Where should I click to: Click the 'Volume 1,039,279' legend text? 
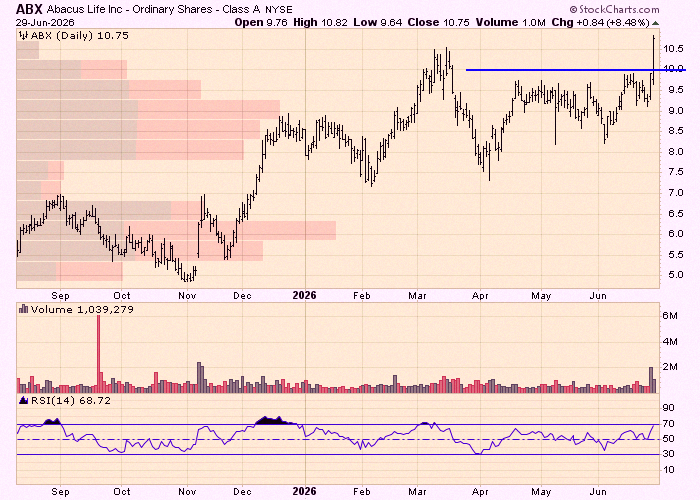click(x=82, y=309)
